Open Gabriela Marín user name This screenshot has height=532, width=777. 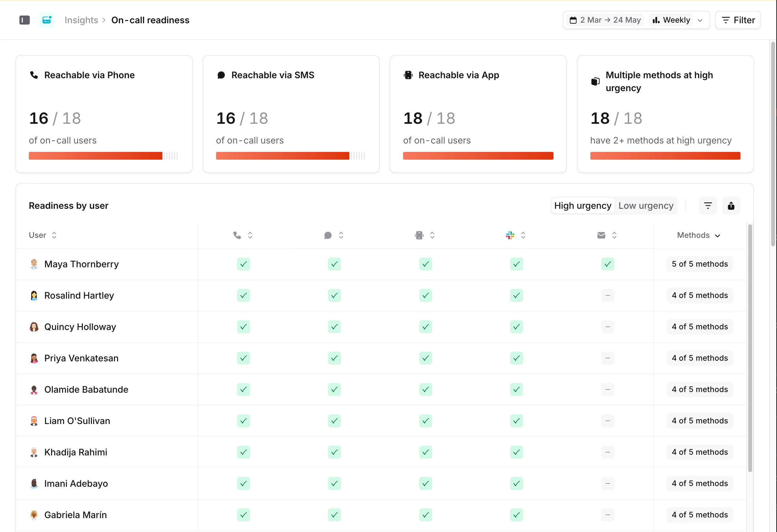pos(76,515)
